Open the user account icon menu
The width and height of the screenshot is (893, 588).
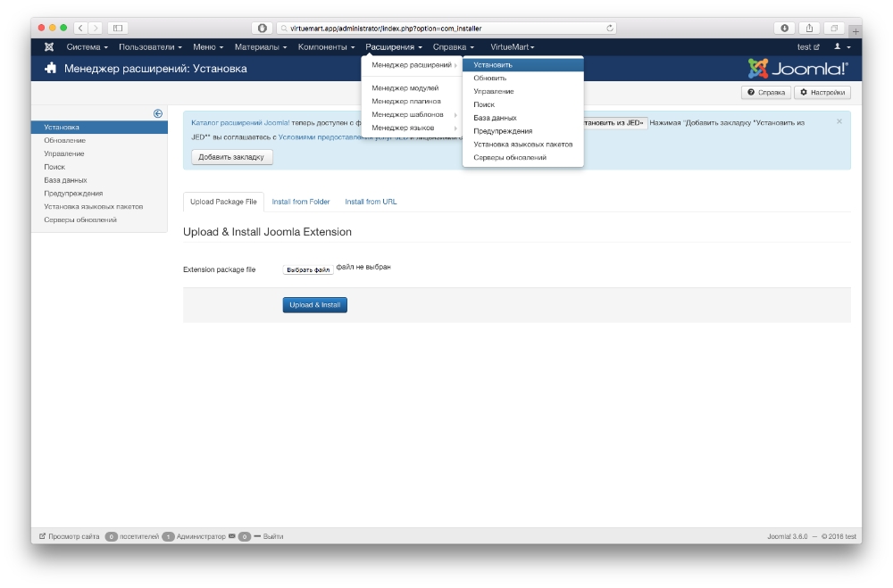click(x=841, y=46)
